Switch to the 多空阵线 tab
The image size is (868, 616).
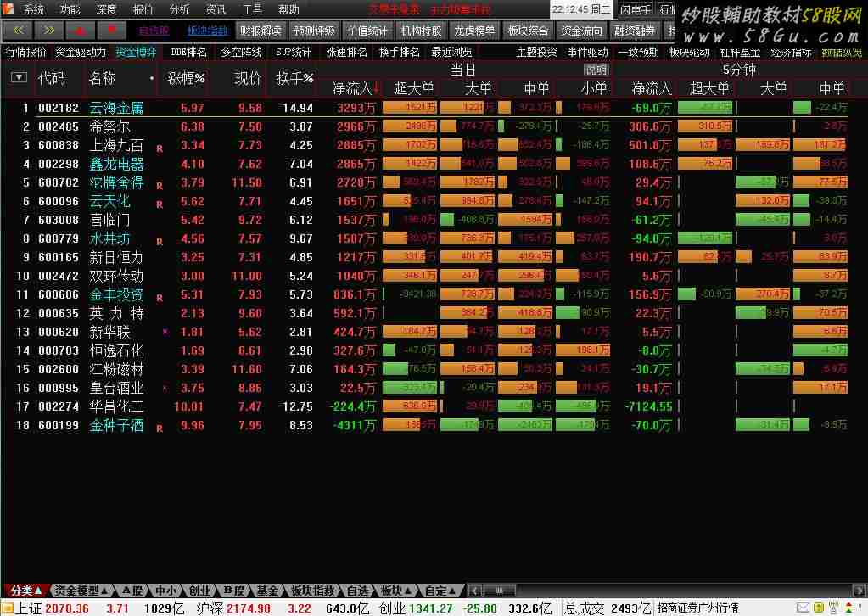pos(241,52)
